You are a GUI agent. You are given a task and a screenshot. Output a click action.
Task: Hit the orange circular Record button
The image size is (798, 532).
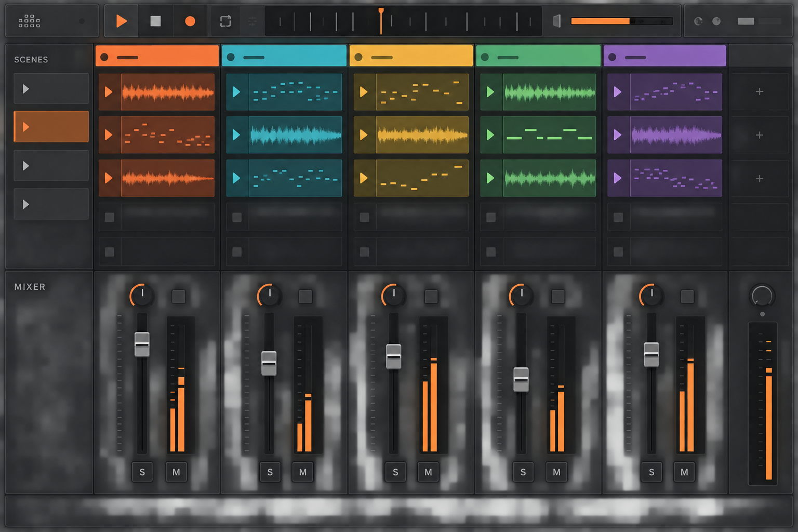(x=190, y=21)
